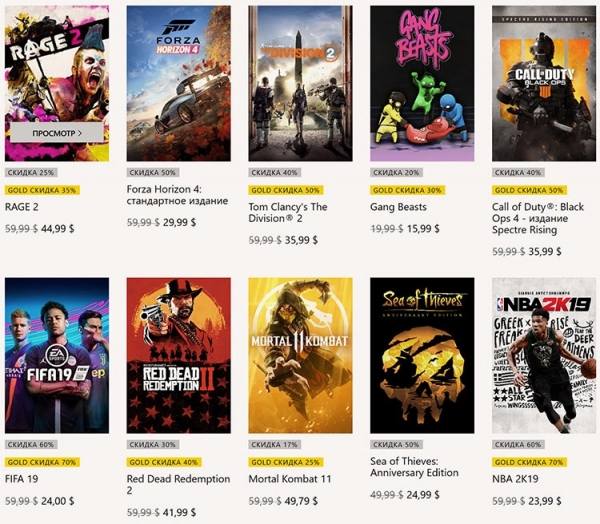Open the Forza Horizon 4 cover image

(178, 83)
